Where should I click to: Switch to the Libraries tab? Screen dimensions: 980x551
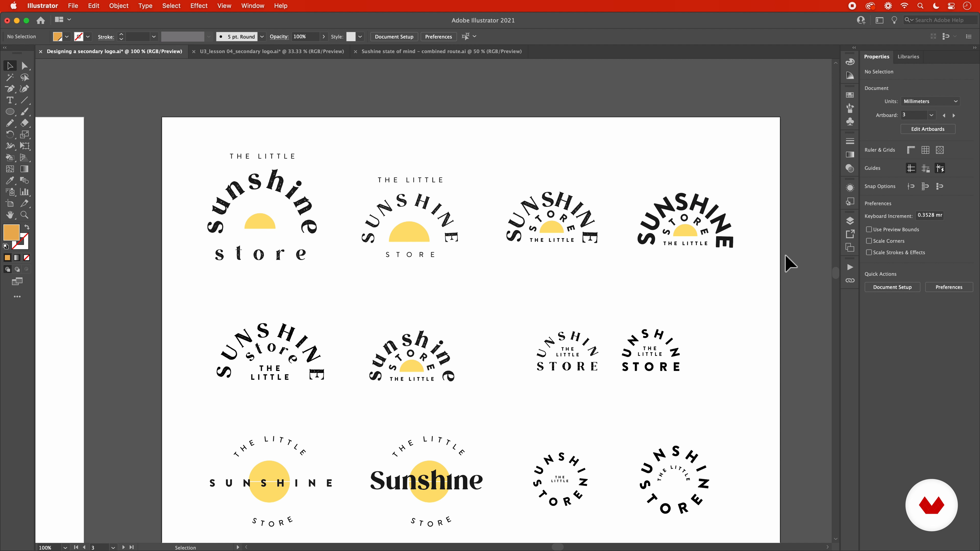pyautogui.click(x=908, y=56)
